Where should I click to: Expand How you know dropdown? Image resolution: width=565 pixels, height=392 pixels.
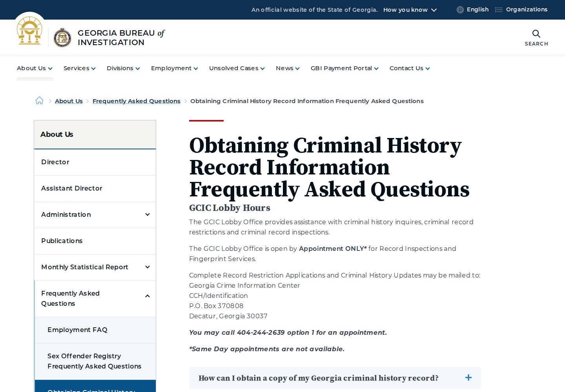point(410,10)
